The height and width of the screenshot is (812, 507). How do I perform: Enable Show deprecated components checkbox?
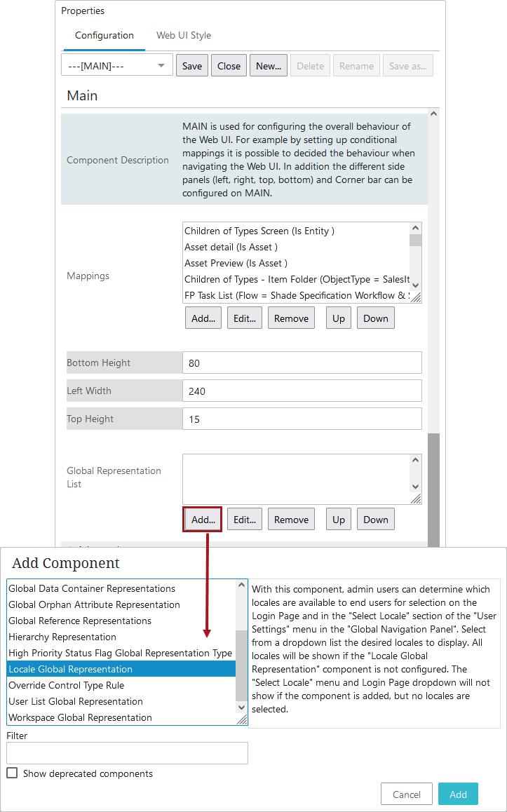coord(13,773)
